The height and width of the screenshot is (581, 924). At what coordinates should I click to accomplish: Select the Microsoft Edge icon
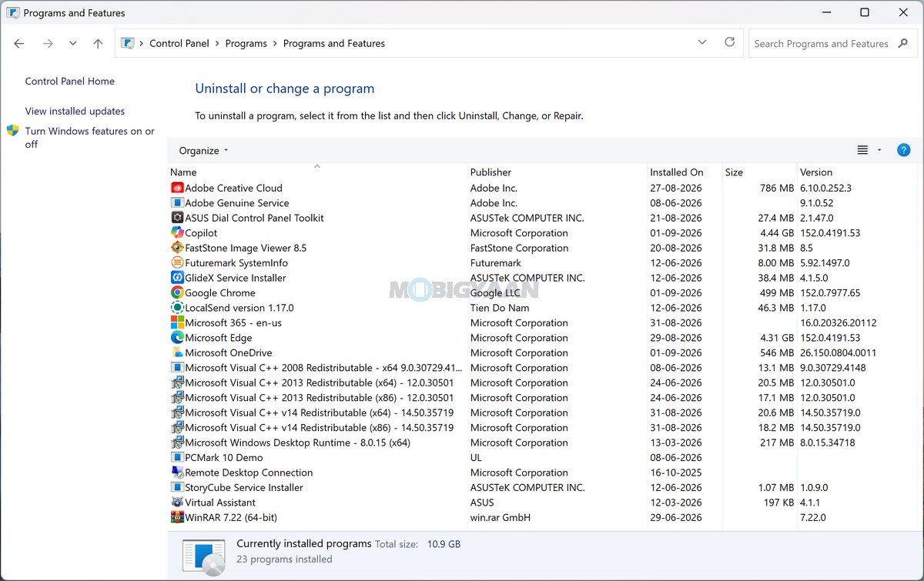point(177,338)
